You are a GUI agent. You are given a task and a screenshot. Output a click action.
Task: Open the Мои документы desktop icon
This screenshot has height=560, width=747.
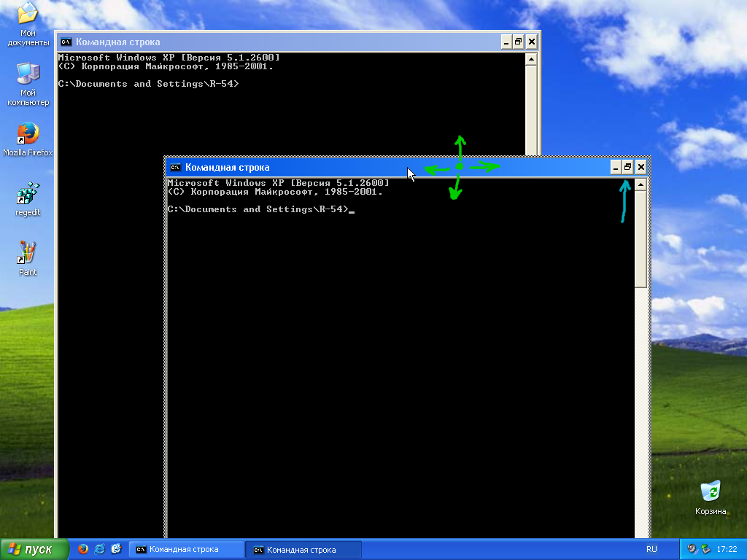pos(28,15)
